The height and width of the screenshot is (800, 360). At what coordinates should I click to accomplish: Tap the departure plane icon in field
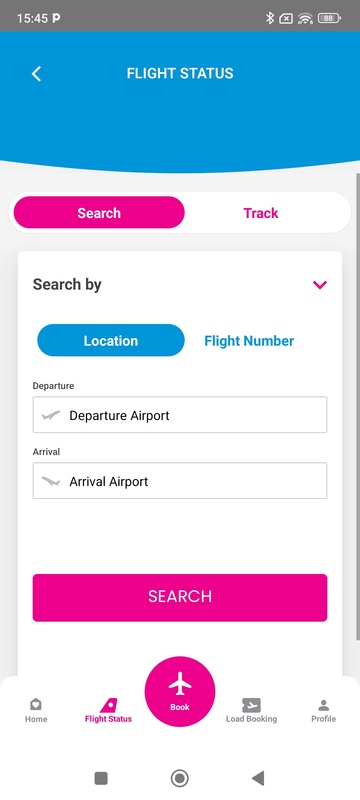(50, 415)
